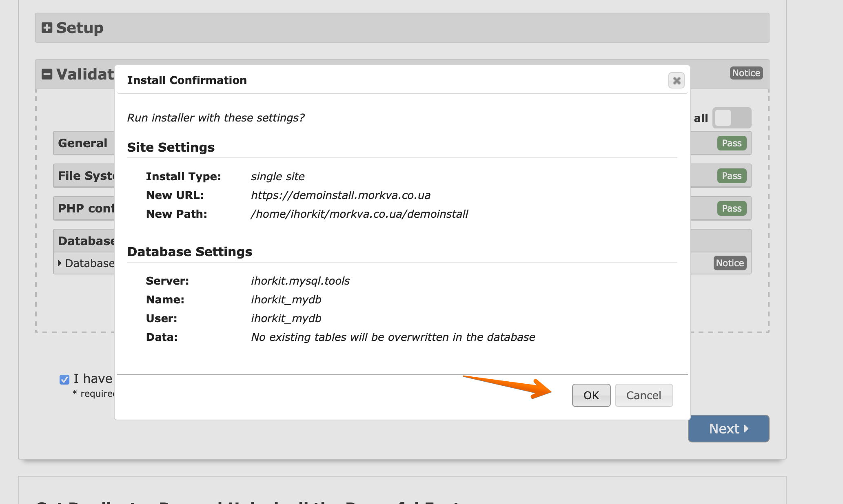Click the File System Pass badge

(x=731, y=176)
